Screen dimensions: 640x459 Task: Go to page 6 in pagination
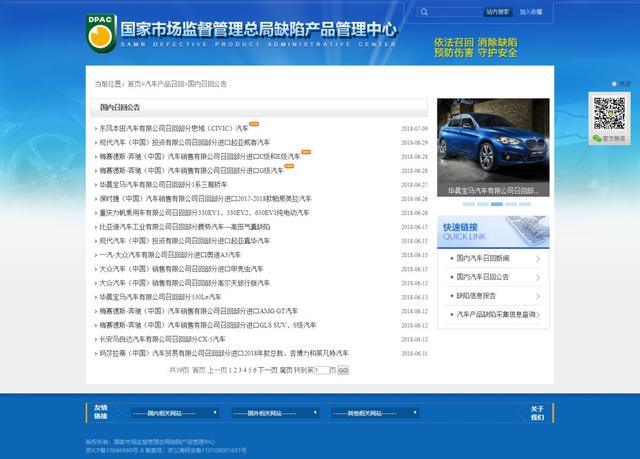[x=255, y=370]
